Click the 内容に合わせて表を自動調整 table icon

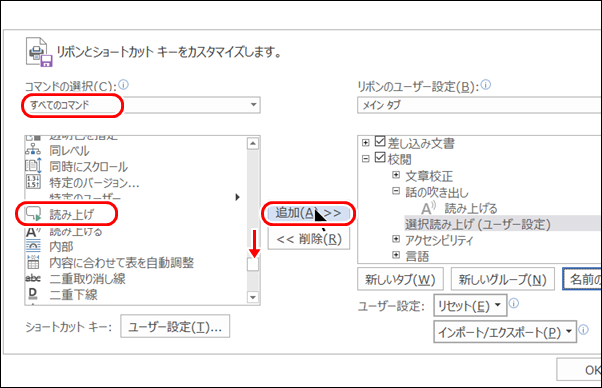(33, 262)
